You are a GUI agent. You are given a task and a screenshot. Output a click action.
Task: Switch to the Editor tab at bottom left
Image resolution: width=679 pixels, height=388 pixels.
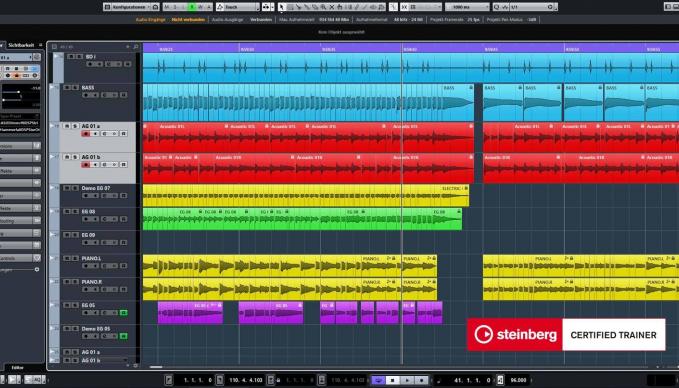click(x=18, y=368)
